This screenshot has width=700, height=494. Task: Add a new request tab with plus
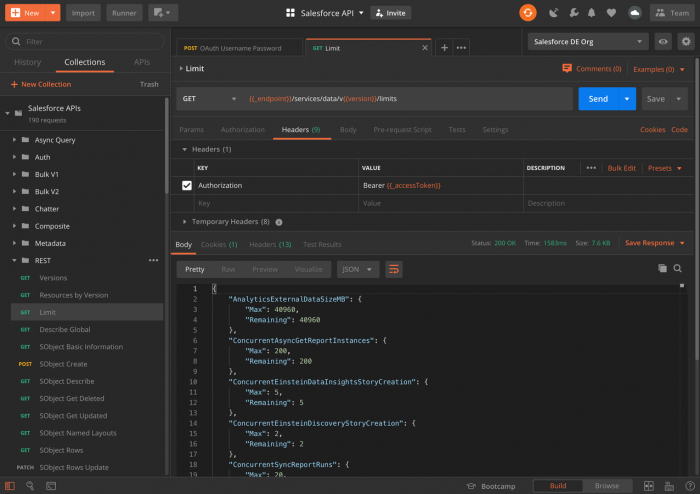444,48
